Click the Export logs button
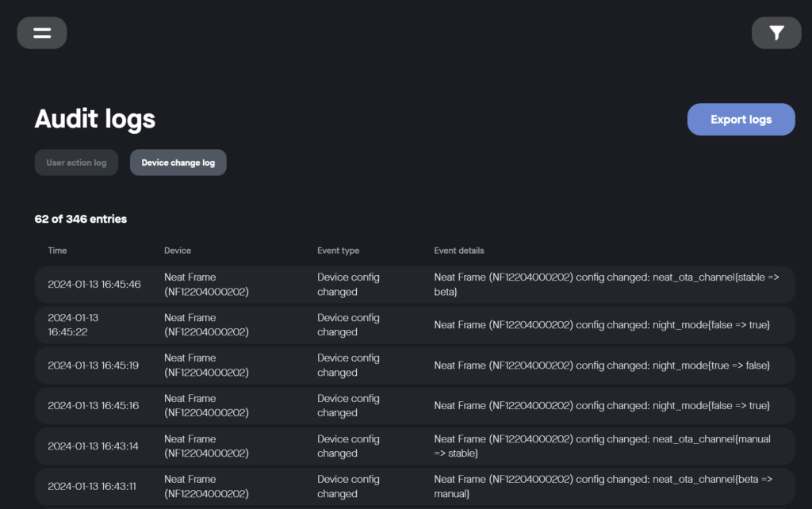Image resolution: width=812 pixels, height=509 pixels. [741, 120]
